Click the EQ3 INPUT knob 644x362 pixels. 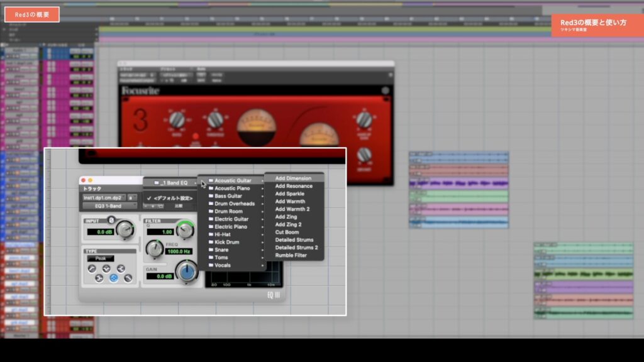click(125, 230)
